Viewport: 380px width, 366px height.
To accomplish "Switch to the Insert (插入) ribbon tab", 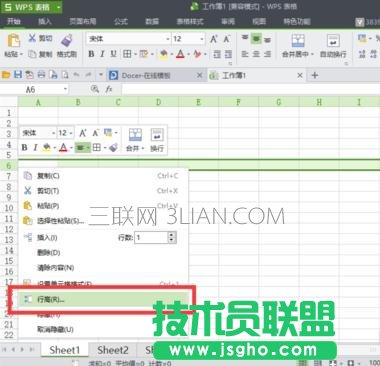I will click(45, 22).
